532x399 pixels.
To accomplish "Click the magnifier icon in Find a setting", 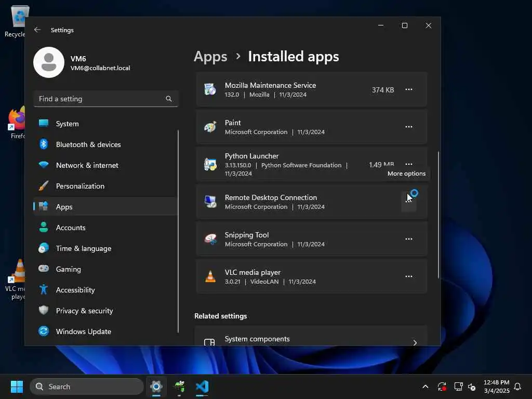I will 169,99.
